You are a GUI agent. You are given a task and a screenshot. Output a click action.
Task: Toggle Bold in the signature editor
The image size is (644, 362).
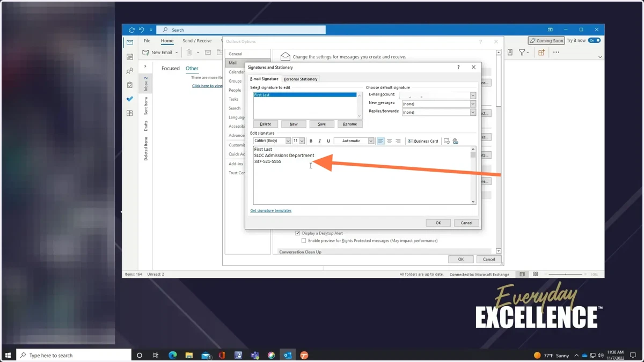click(x=311, y=141)
